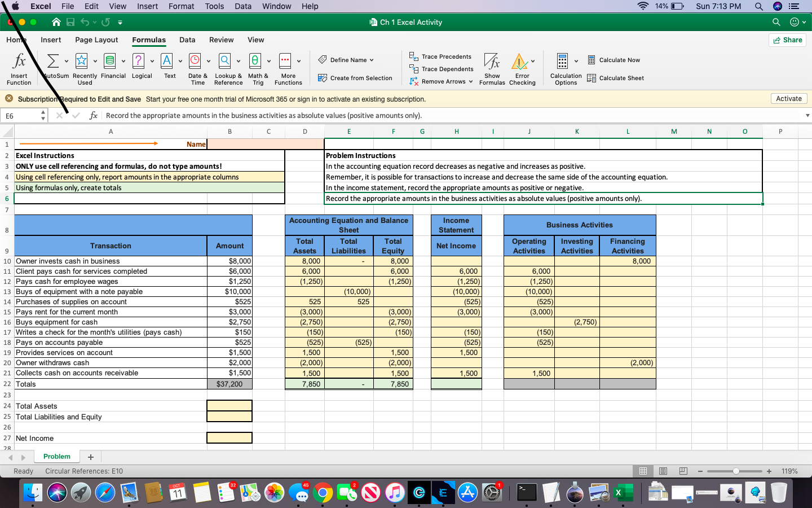Toggle Show Formulas
This screenshot has height=508, width=812.
(492, 68)
